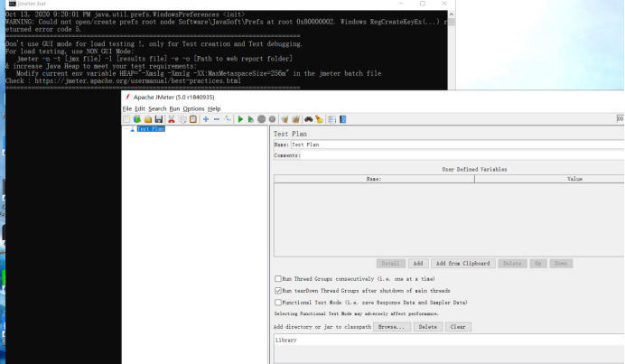
Task: Click Add from Clipboard button
Action: (x=462, y=264)
